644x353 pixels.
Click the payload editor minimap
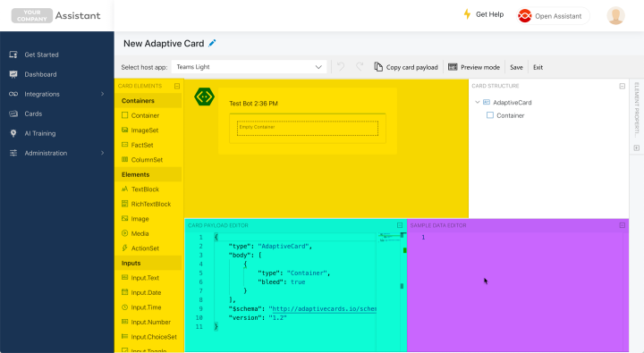[x=389, y=237]
